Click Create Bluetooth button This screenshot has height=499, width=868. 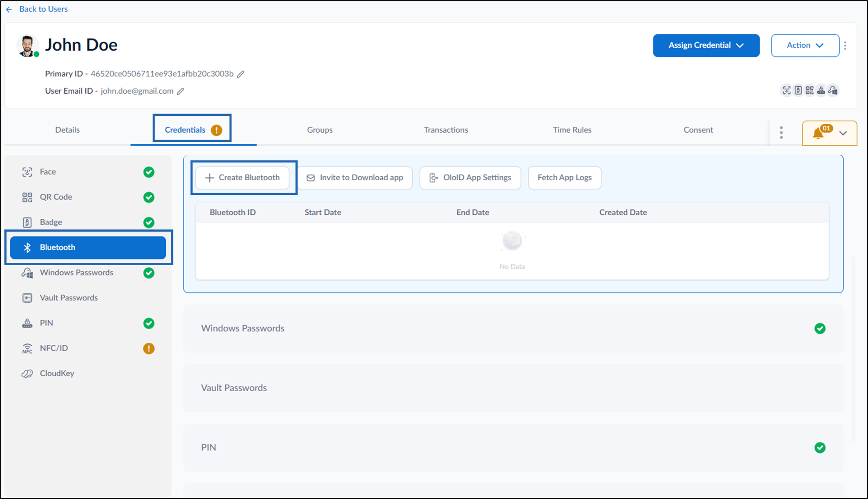[242, 178]
